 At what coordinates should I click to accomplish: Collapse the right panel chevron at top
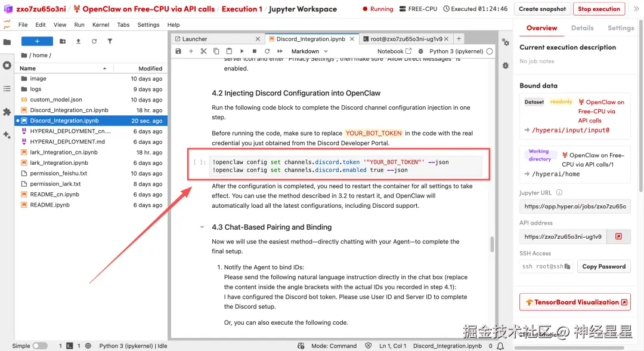(636, 8)
